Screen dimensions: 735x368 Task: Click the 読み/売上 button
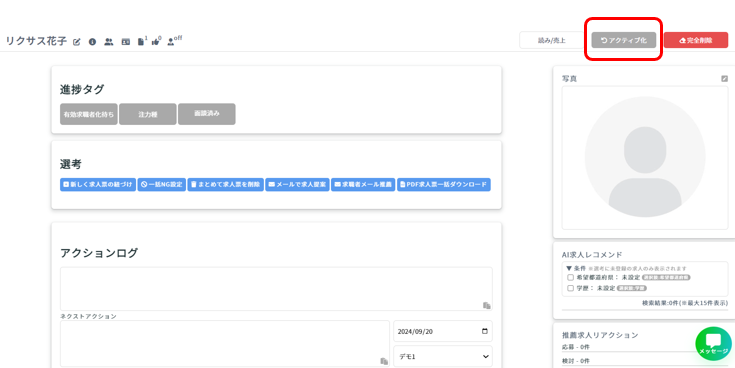552,40
